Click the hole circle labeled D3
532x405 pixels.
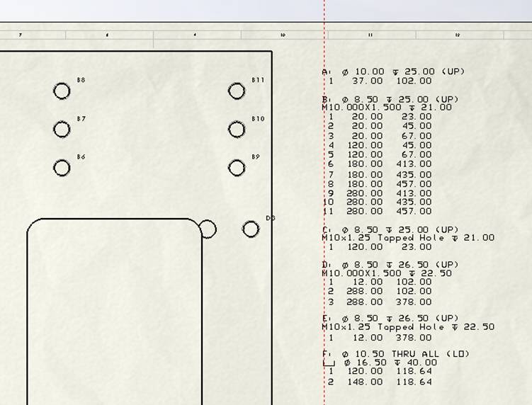[250, 229]
